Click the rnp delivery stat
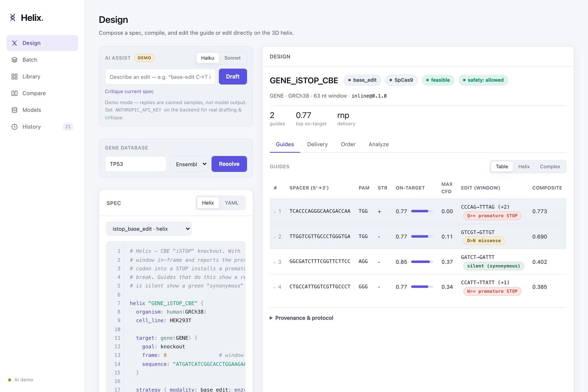 346,119
